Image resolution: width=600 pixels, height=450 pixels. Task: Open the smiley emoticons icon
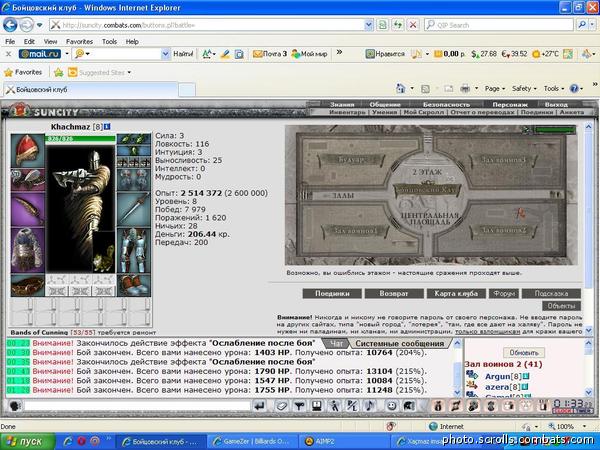click(391, 406)
